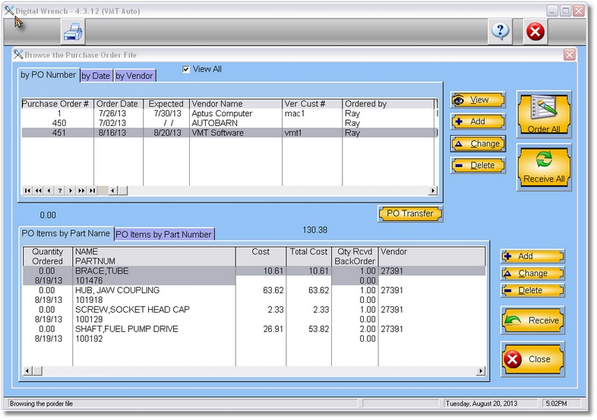Switch to the by Vendor tab
Image resolution: width=597 pixels, height=420 pixels.
[x=134, y=76]
